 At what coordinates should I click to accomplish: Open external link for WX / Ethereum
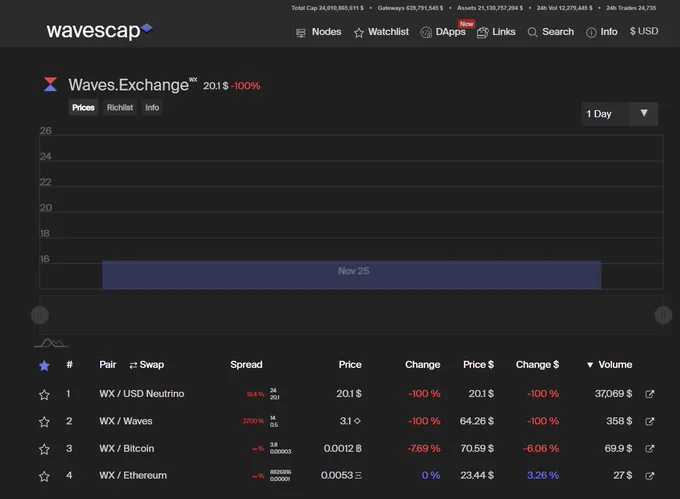click(650, 476)
